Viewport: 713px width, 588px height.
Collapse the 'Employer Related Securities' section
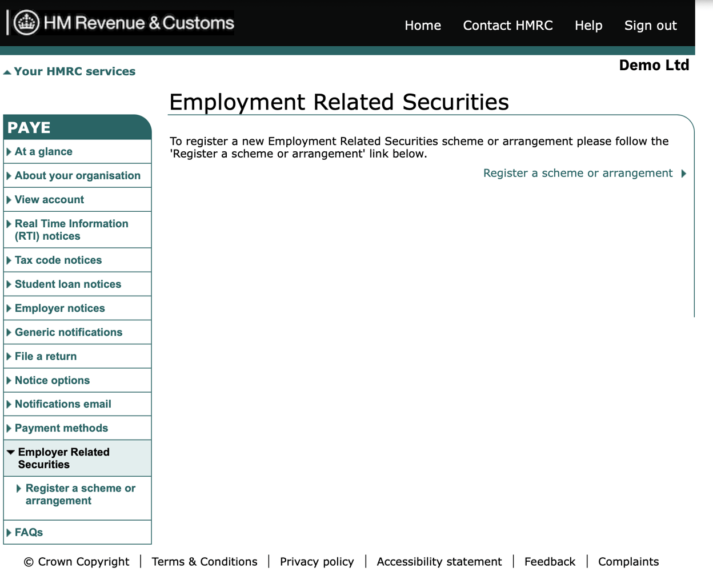point(11,452)
